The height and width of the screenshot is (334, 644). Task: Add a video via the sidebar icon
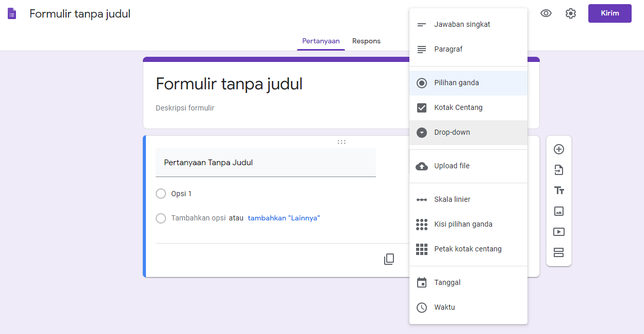pos(559,232)
